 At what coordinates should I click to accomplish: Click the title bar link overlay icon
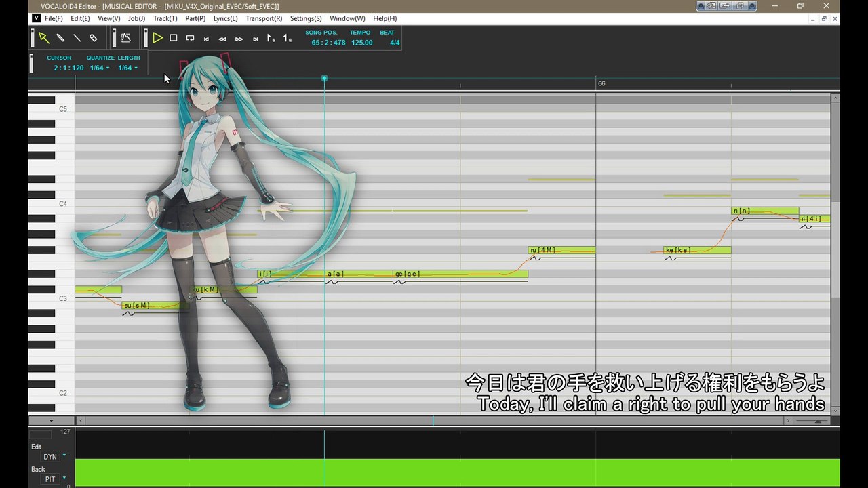click(x=712, y=6)
